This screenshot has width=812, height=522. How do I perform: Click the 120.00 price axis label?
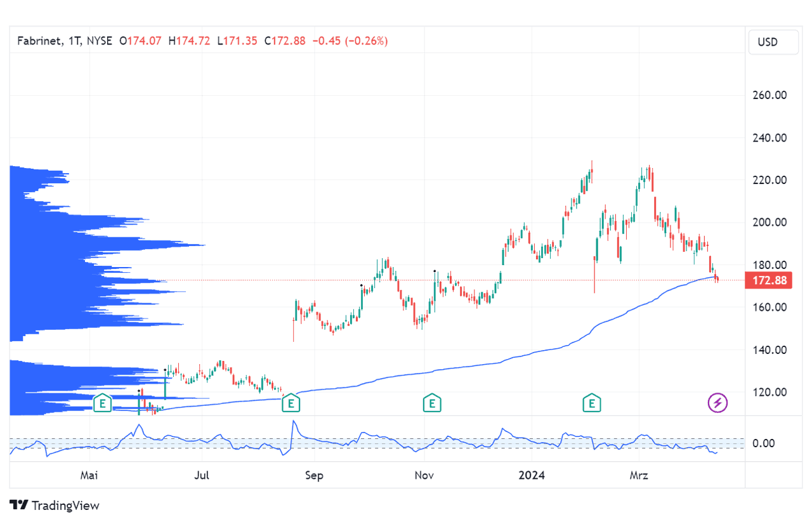[769, 393]
